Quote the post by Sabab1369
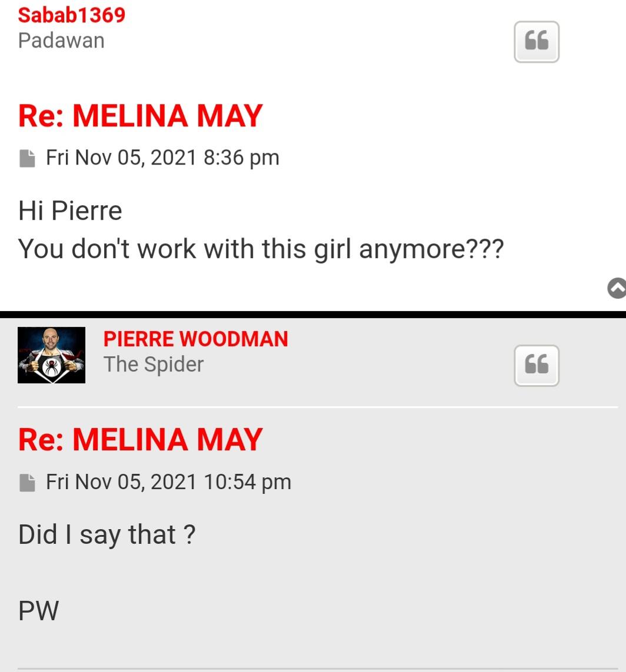The image size is (626, 672). (536, 42)
